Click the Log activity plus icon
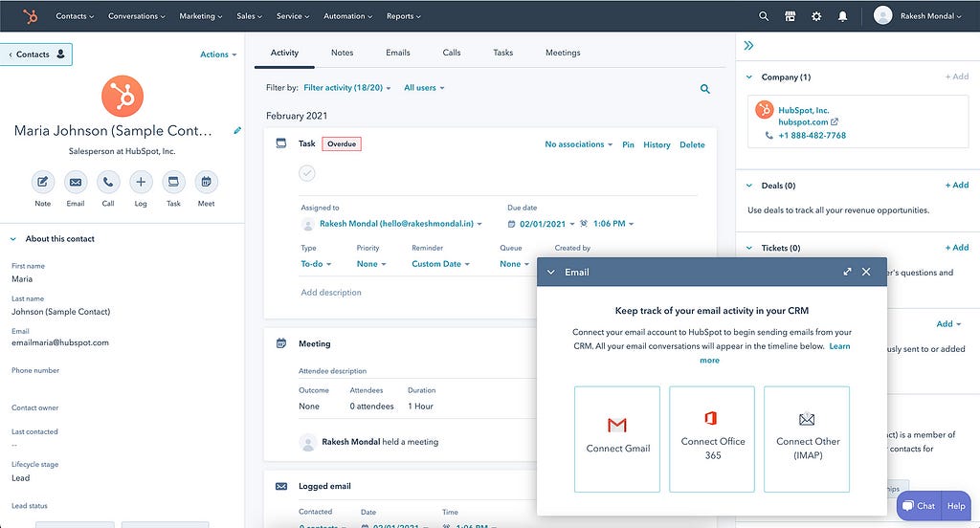Image resolution: width=980 pixels, height=528 pixels. (141, 182)
